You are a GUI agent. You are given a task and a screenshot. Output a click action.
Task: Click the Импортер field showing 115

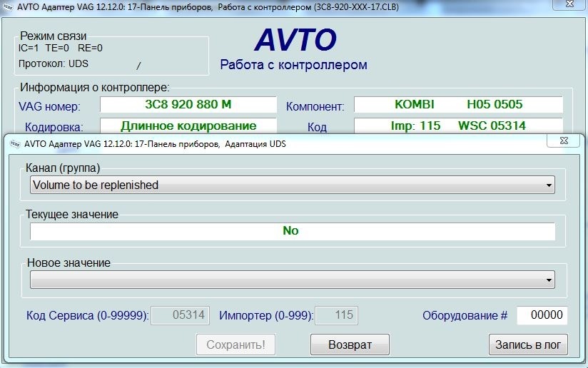336,315
